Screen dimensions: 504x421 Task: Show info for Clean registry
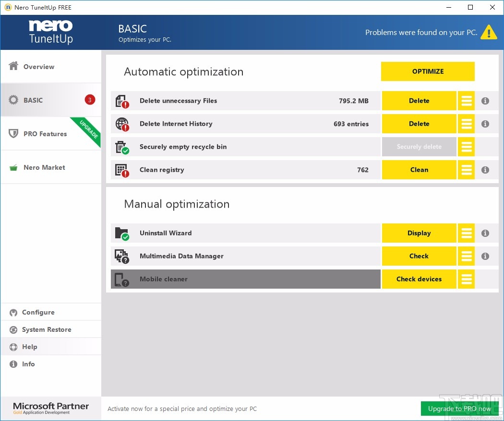(485, 170)
